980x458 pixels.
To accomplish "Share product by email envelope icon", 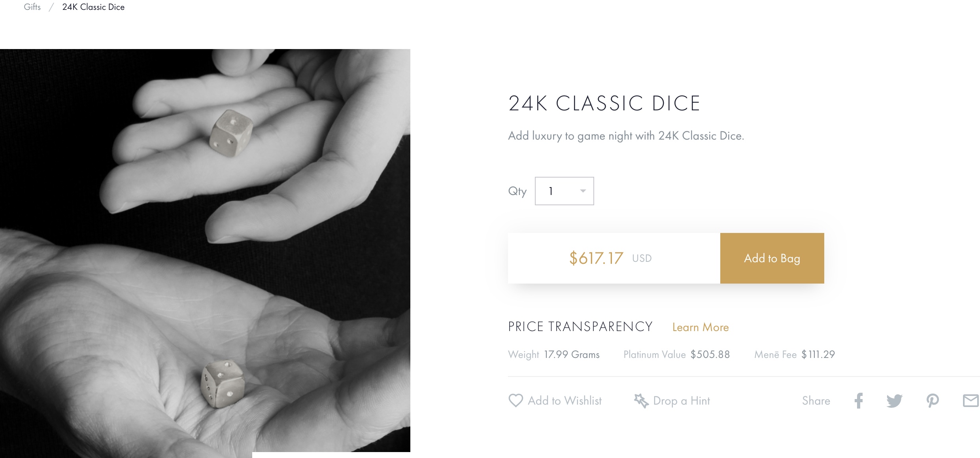I will coord(971,401).
